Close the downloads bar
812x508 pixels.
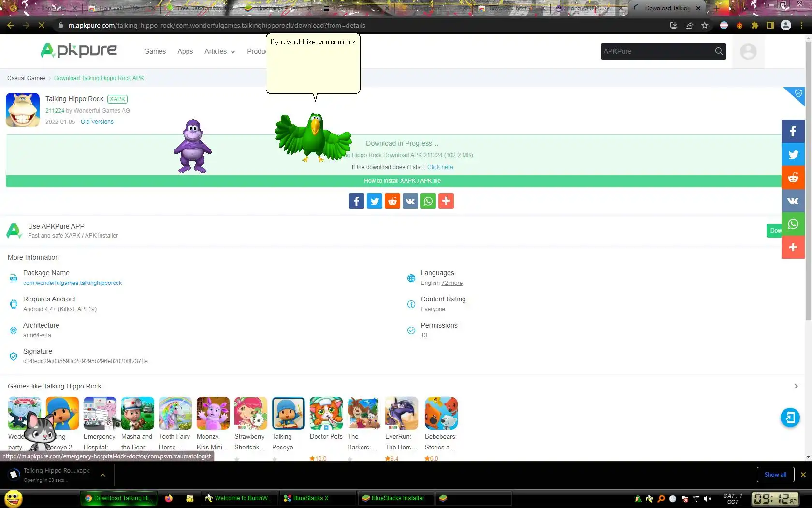coord(803,475)
